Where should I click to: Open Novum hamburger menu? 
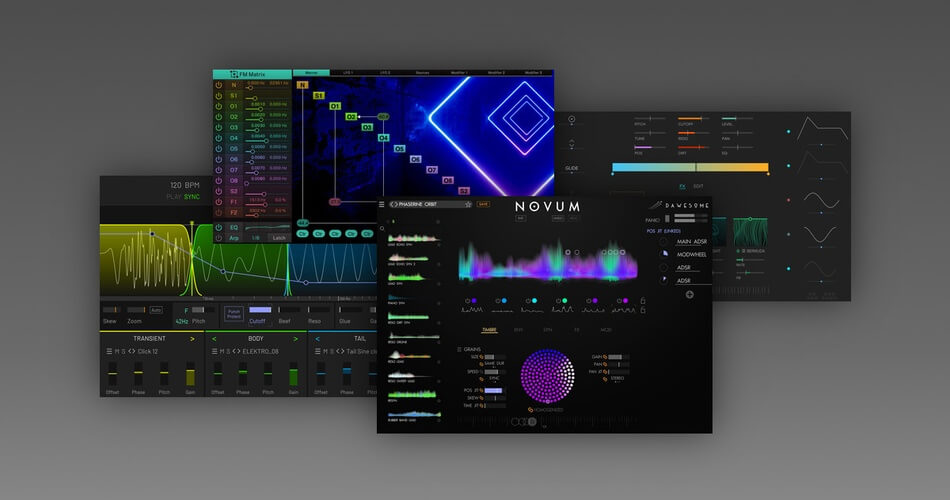pos(382,205)
